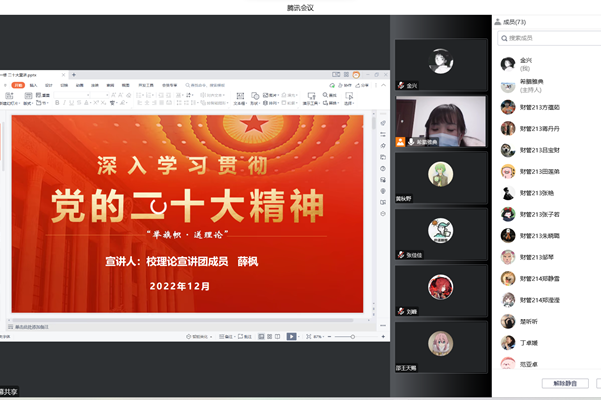The width and height of the screenshot is (601, 400).
Task: Open the 插入 (Insert) ribbon tab
Action: [33, 86]
